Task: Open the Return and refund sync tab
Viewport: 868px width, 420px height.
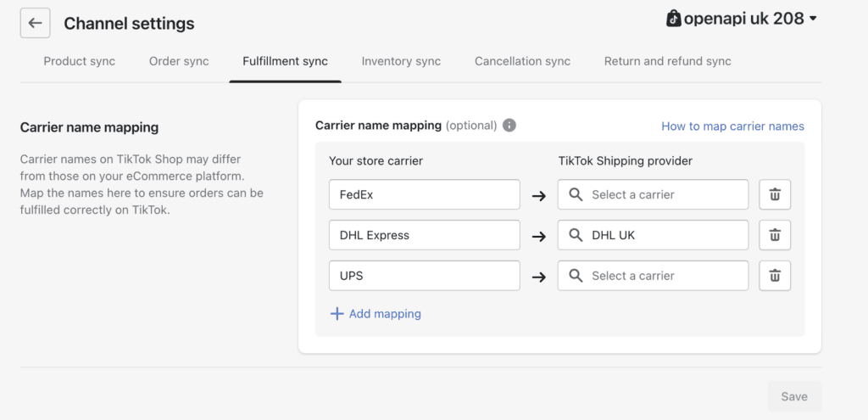Action: point(667,61)
